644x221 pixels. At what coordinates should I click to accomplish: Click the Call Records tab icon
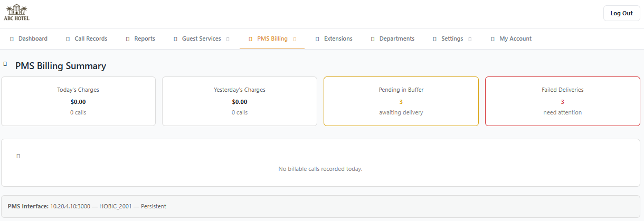pyautogui.click(x=68, y=39)
